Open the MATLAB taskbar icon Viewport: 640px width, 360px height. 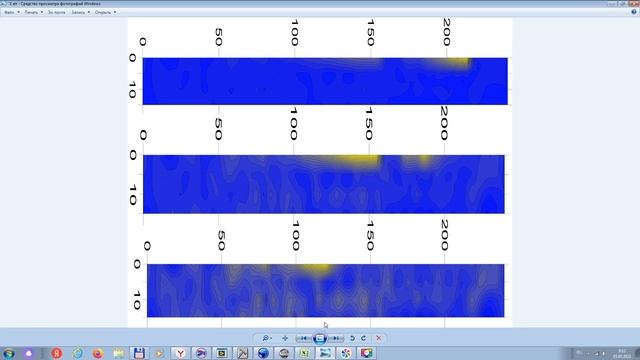(x=242, y=353)
